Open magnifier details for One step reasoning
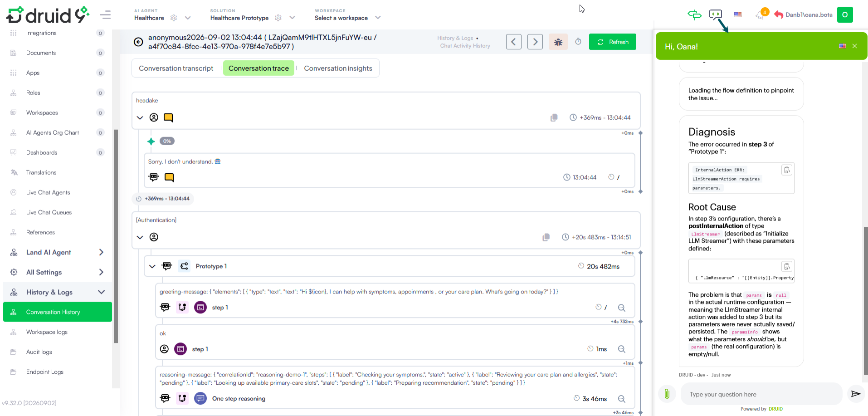 coord(622,399)
